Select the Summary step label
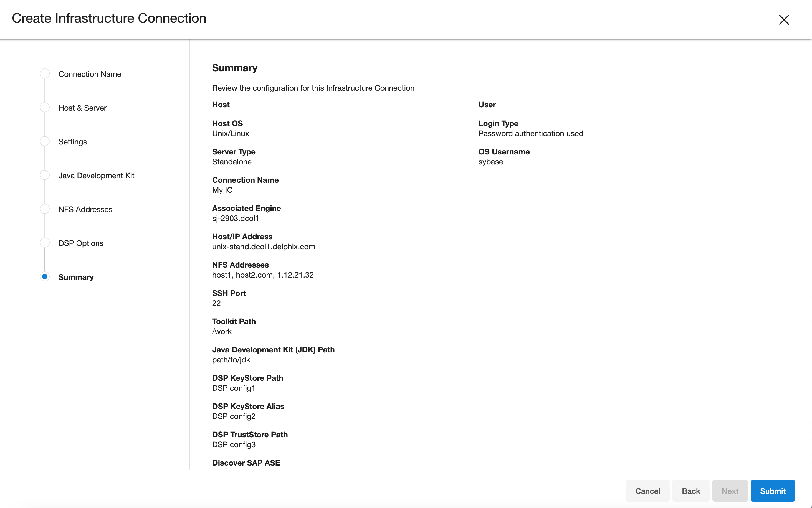This screenshot has width=812, height=508. [76, 277]
